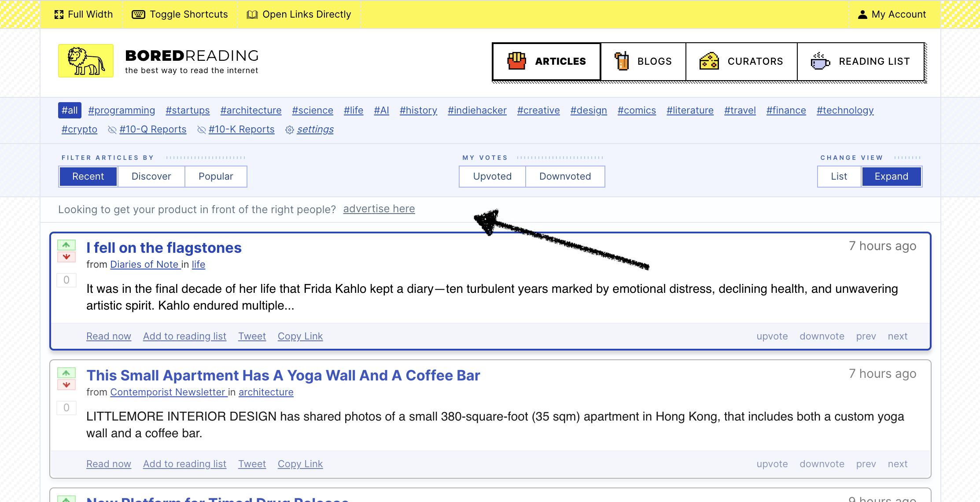Click Tweet on the Yoga Wall article
This screenshot has width=980, height=502.
pos(252,464)
